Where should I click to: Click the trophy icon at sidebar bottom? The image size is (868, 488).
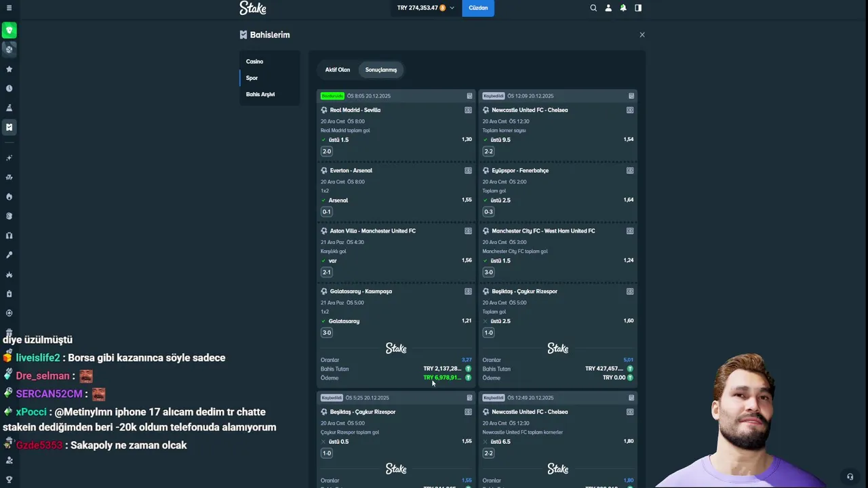coord(9,479)
